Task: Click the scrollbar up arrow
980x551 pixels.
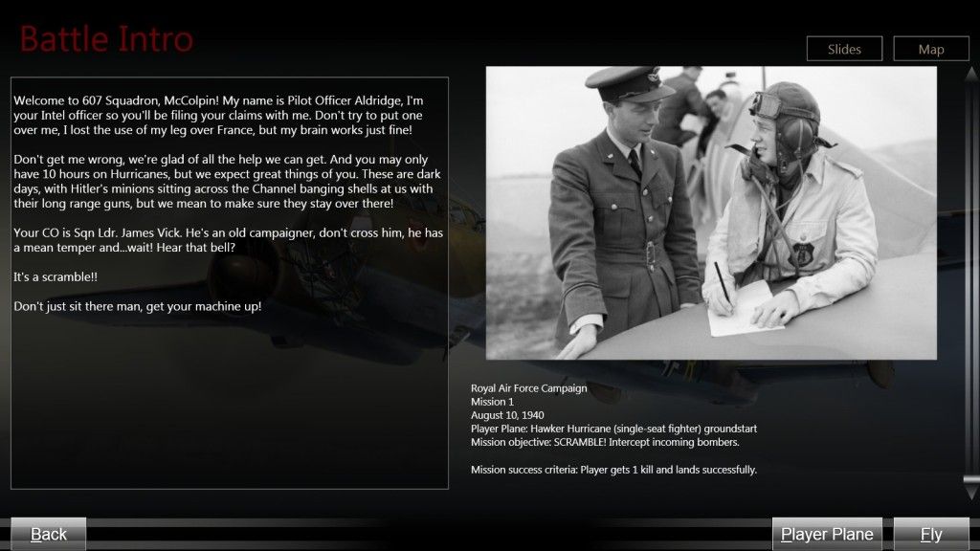Action: [971, 75]
